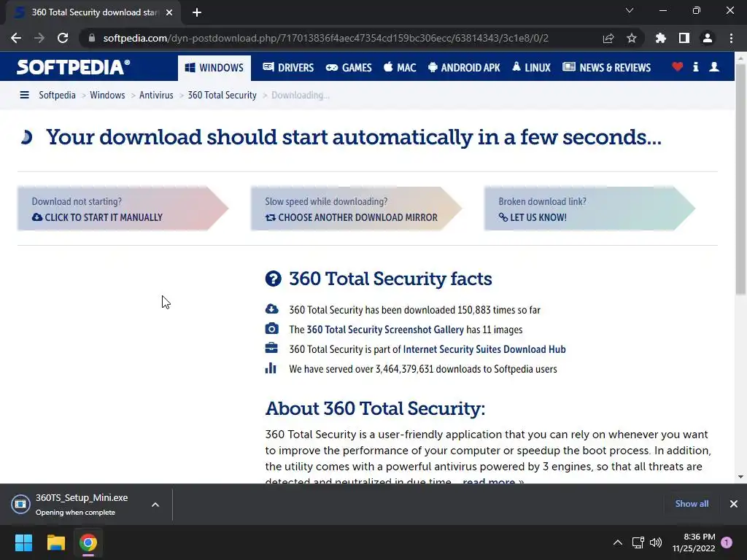Viewport: 747px width, 560px height.
Task: Show hidden system tray icons
Action: click(617, 542)
